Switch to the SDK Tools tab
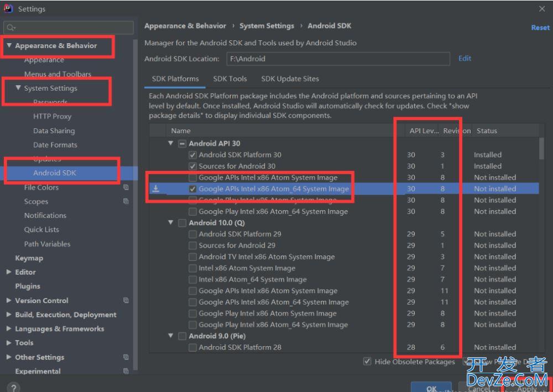 point(230,79)
